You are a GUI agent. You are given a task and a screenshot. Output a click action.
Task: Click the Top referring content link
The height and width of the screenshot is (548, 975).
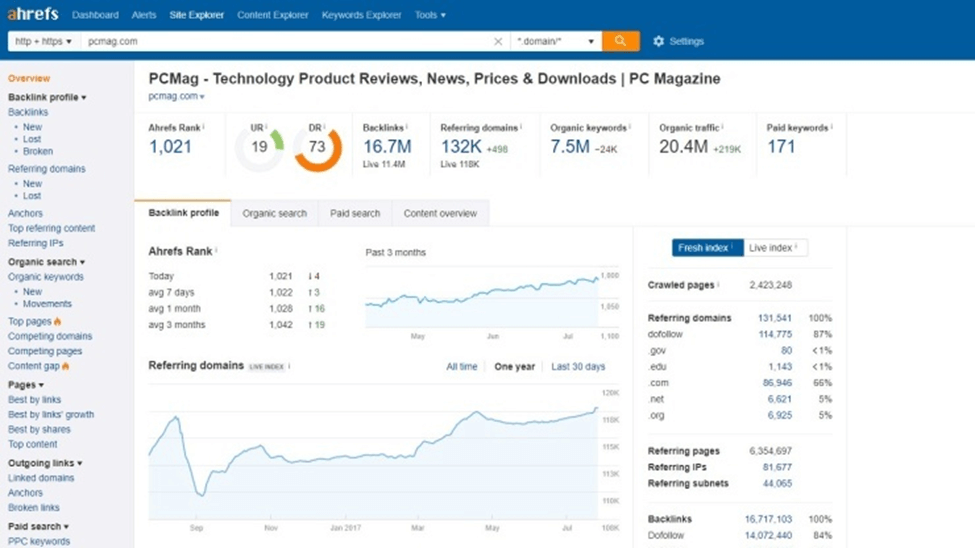(x=52, y=228)
